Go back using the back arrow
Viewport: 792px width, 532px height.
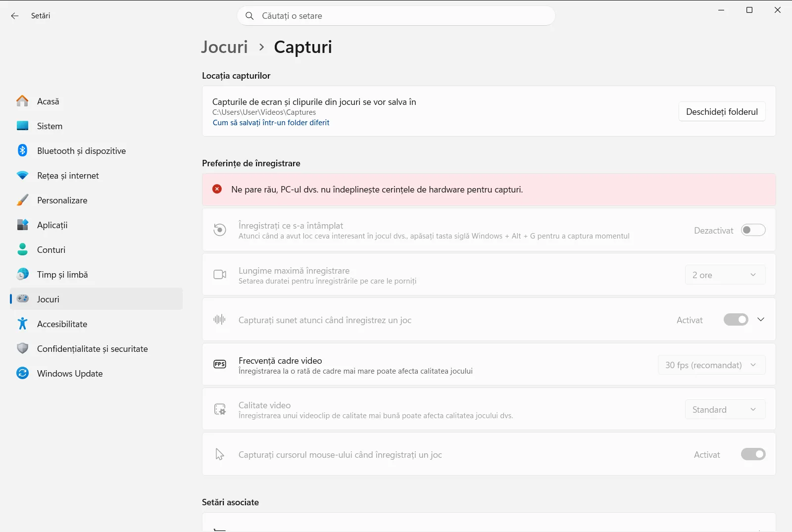tap(15, 16)
